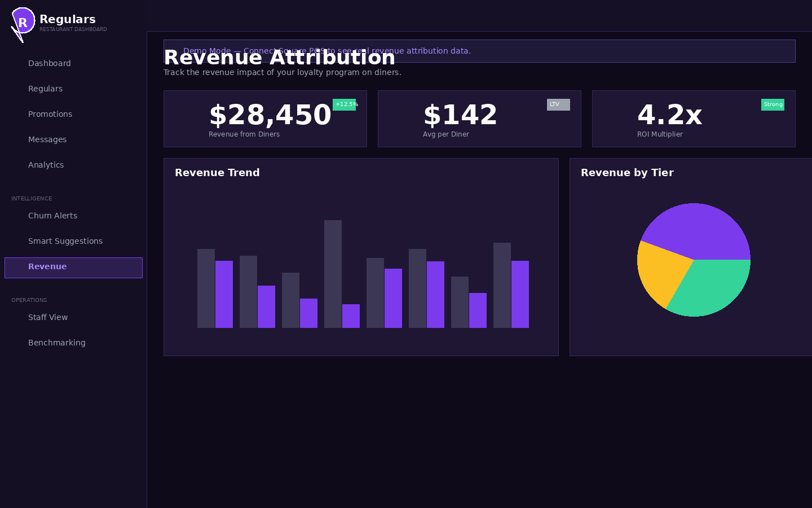Open the Promotions section
Image resolution: width=812 pixels, height=508 pixels.
click(50, 114)
